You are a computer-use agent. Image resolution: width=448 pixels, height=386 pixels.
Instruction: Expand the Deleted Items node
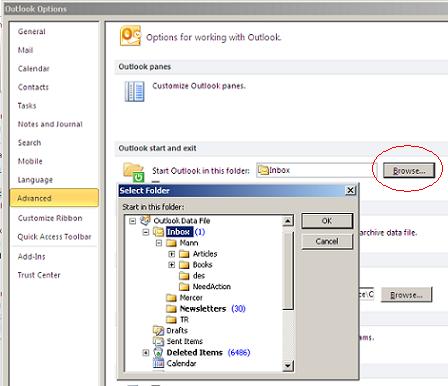146,353
